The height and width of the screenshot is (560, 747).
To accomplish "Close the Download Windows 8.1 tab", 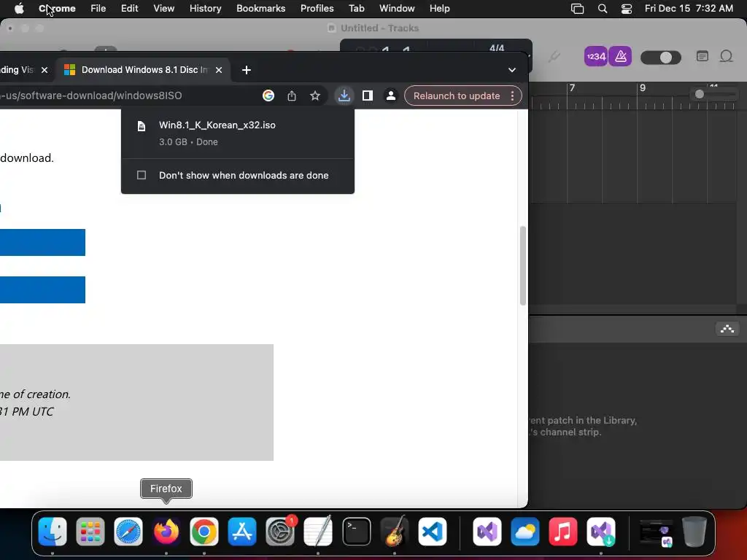I will pos(219,70).
